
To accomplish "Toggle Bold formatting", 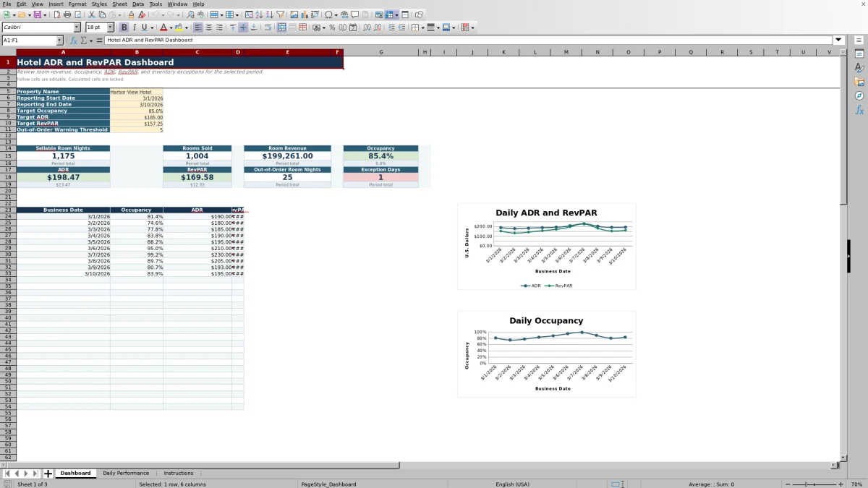I will pyautogui.click(x=124, y=27).
